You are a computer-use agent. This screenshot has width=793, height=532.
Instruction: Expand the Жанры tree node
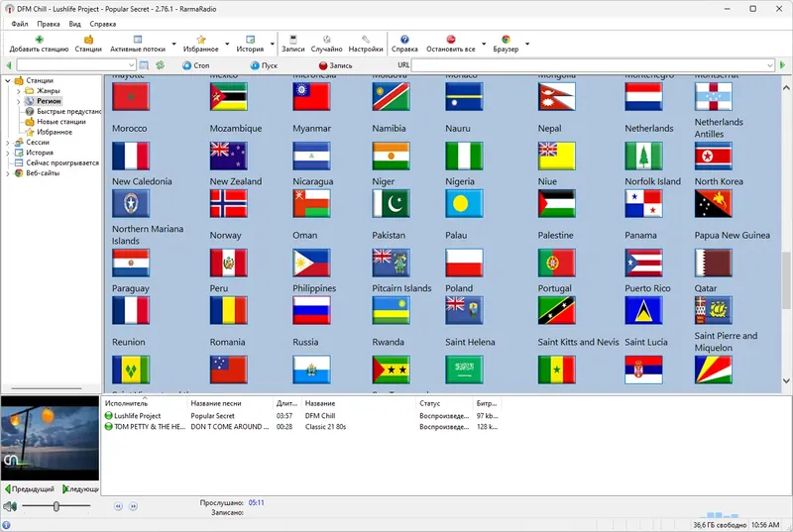point(18,91)
